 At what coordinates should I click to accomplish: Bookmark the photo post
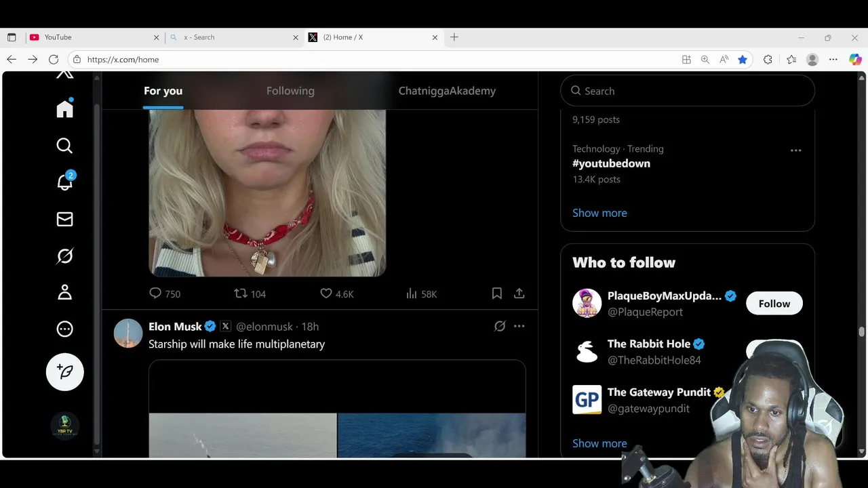point(497,293)
